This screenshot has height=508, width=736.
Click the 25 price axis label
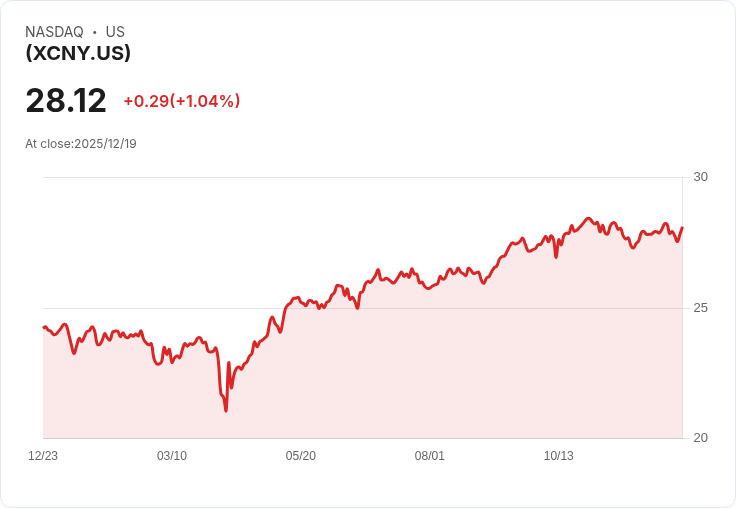click(700, 308)
